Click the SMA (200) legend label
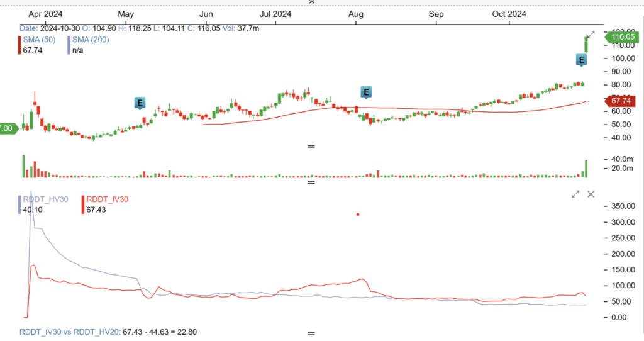Image resolution: width=644 pixels, height=341 pixels. tap(91, 40)
